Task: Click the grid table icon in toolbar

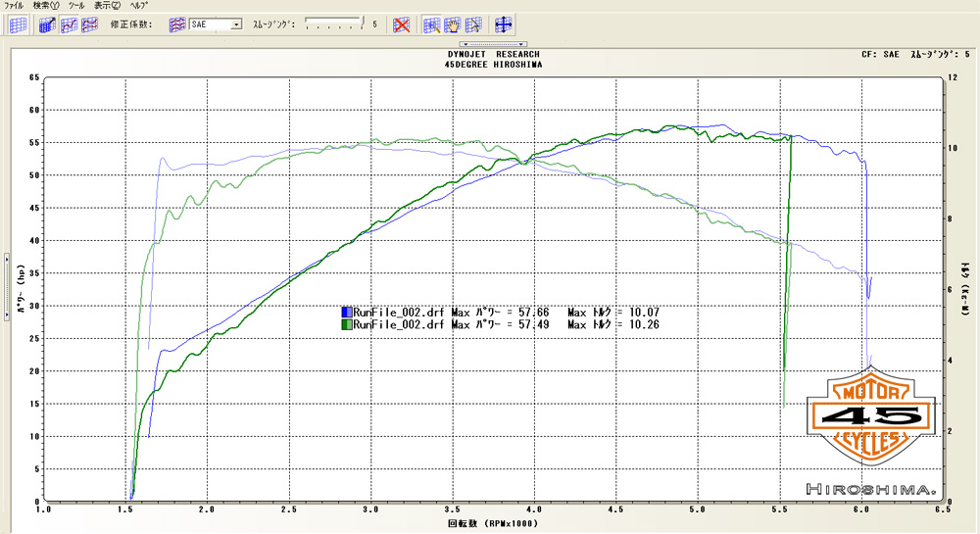Action: (18, 24)
